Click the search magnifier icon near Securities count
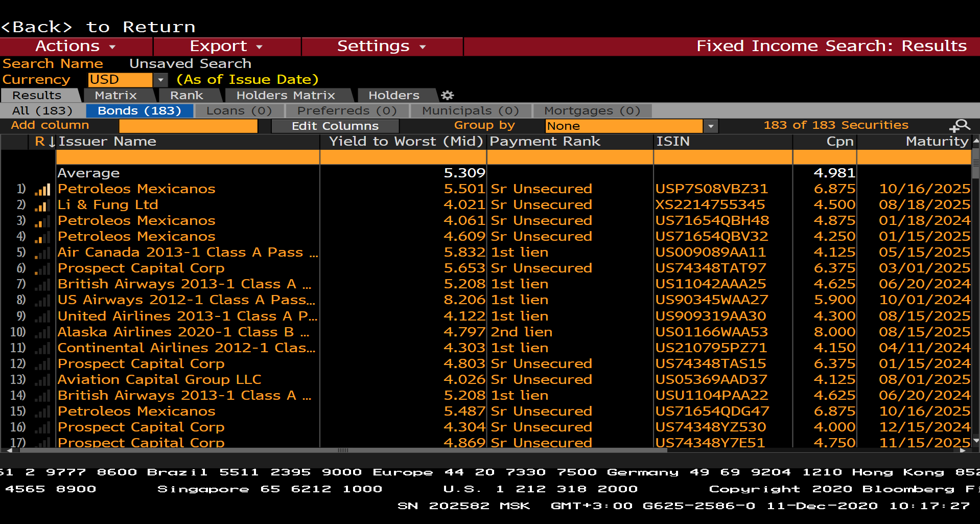980x524 pixels. coord(960,125)
